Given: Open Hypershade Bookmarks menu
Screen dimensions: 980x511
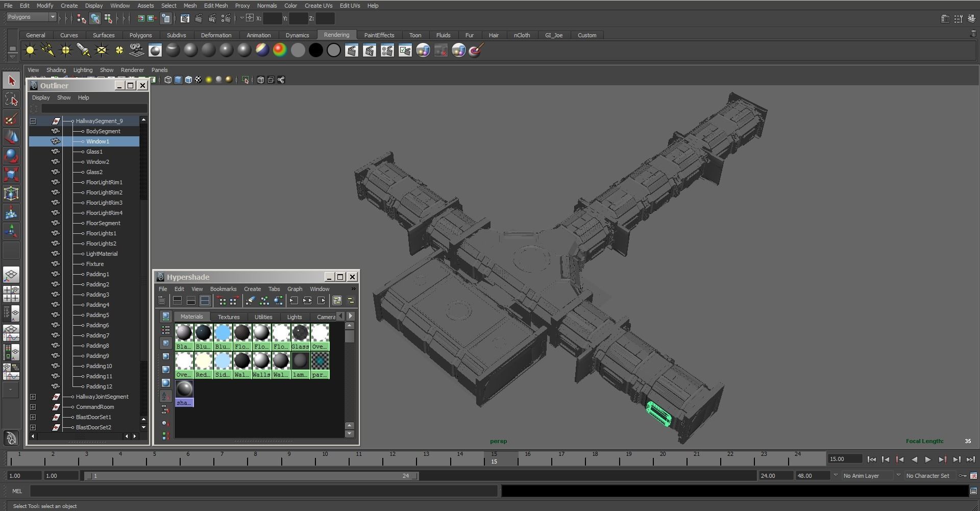Looking at the screenshot, I should pos(223,289).
